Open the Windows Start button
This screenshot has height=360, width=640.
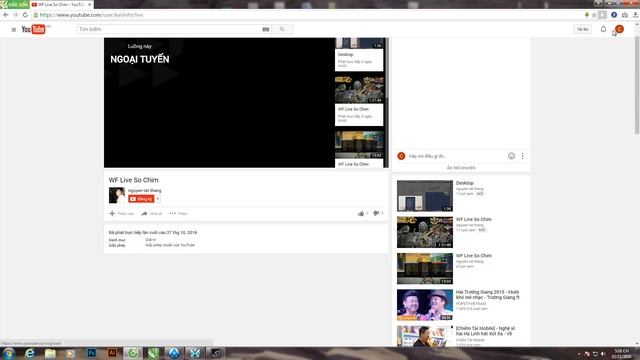pyautogui.click(x=9, y=353)
